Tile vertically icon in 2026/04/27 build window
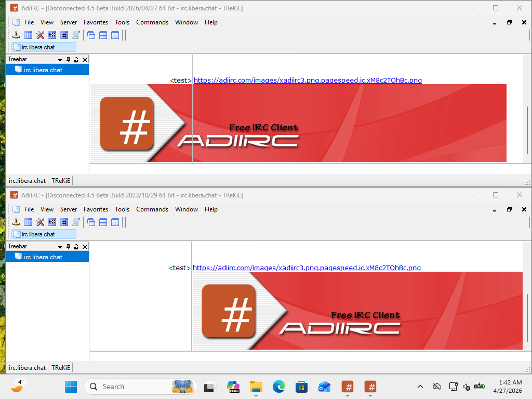This screenshot has height=399, width=532. (115, 35)
